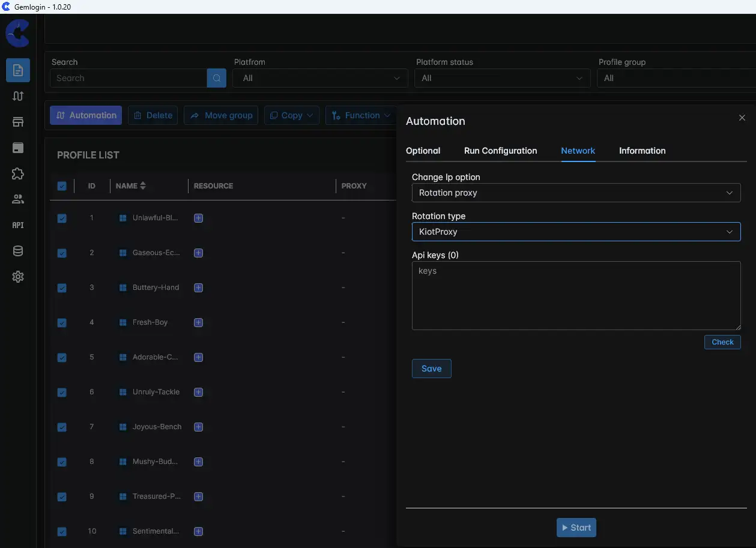Toggle the select-all checkbox in table header
The height and width of the screenshot is (548, 756).
click(x=62, y=186)
